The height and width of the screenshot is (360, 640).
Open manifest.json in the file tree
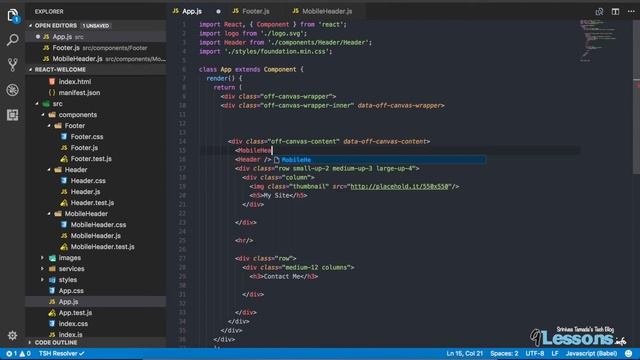click(x=79, y=93)
